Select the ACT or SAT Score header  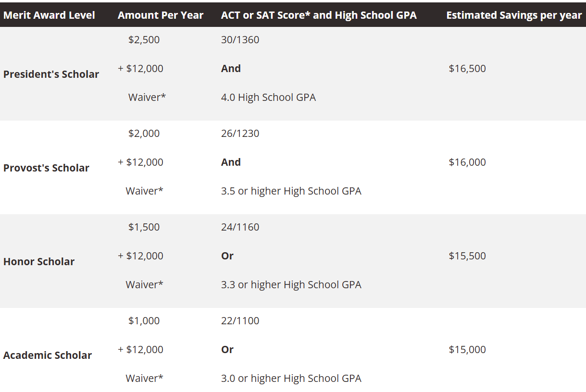(319, 15)
